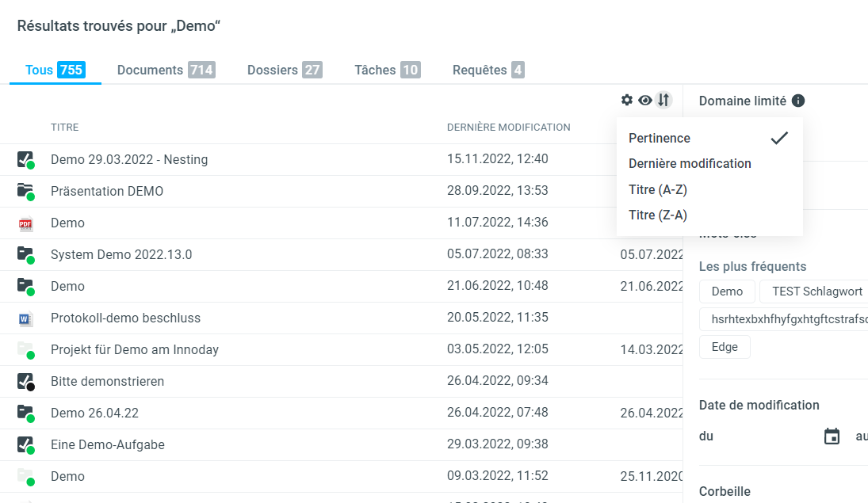The height and width of the screenshot is (503, 868).
Task: Click the task icon for Bitte demonstrieren
Action: (x=25, y=381)
